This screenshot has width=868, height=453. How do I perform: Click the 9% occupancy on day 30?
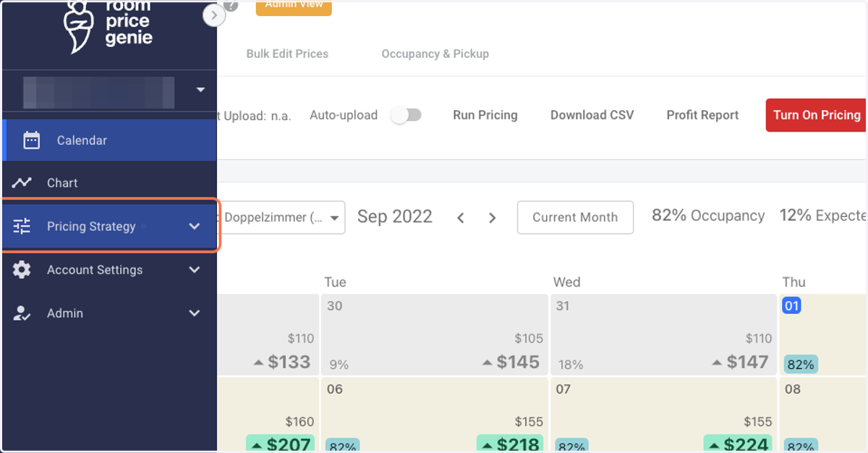339,365
